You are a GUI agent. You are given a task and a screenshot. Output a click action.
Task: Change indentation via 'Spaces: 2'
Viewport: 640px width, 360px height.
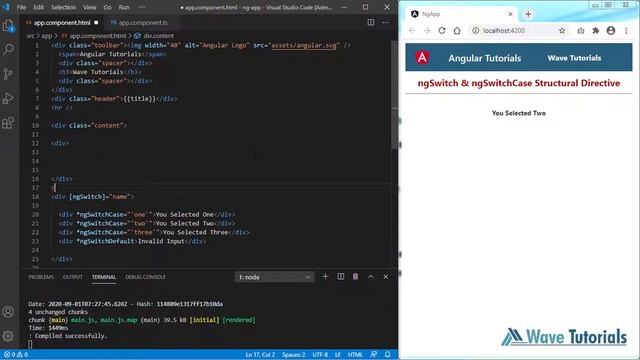(x=294, y=355)
